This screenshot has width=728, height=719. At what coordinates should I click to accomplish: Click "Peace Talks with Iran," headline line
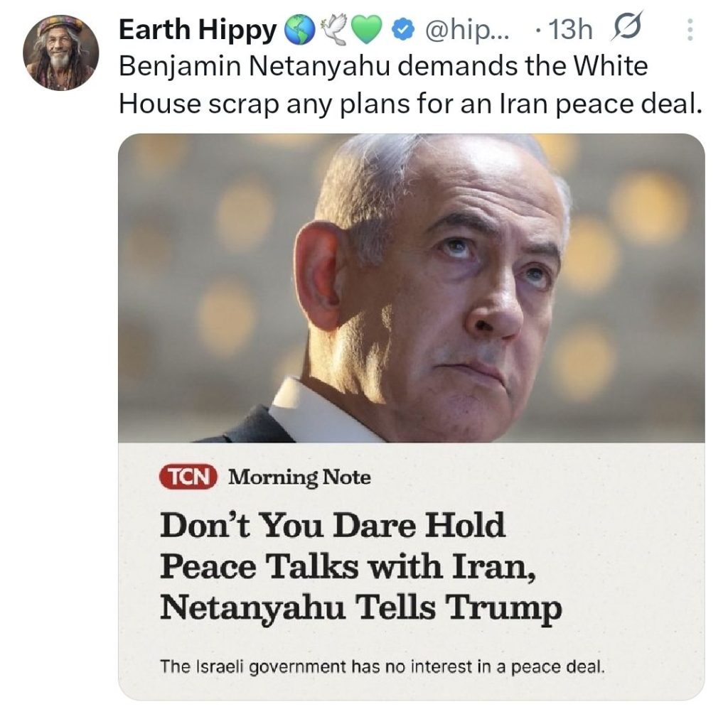[x=347, y=567]
